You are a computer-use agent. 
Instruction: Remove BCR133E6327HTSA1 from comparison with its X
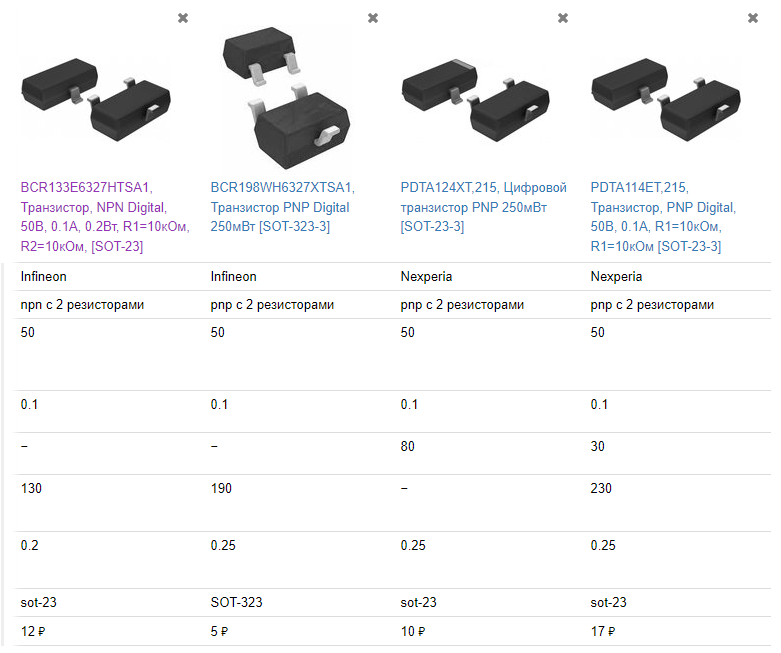click(x=182, y=18)
